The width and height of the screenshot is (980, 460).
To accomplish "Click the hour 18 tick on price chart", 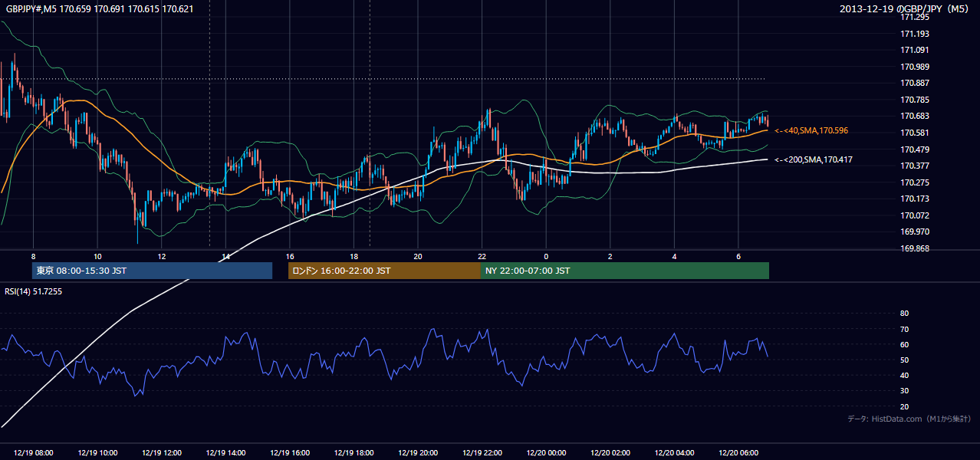I will click(x=354, y=256).
